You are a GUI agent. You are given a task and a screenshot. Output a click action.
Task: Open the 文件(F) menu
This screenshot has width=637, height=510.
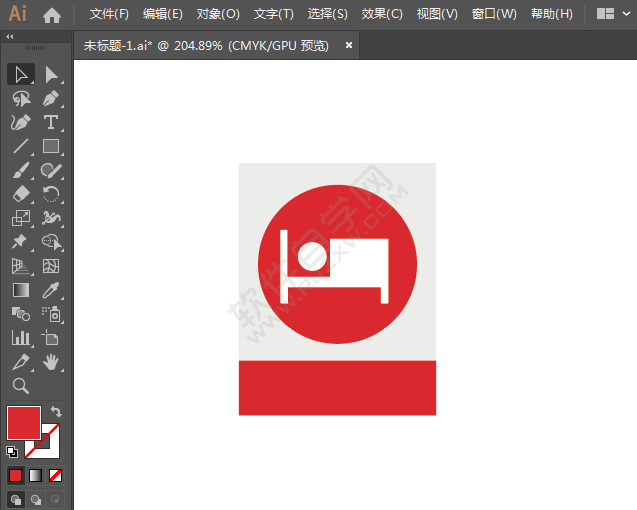pos(109,15)
